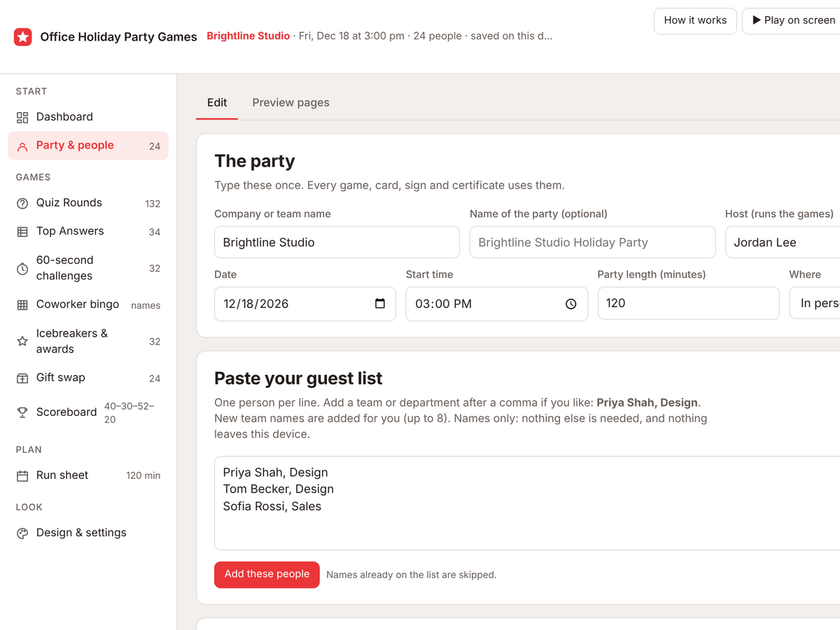The height and width of the screenshot is (630, 840).
Task: Click the Start time input field
Action: coord(496,304)
